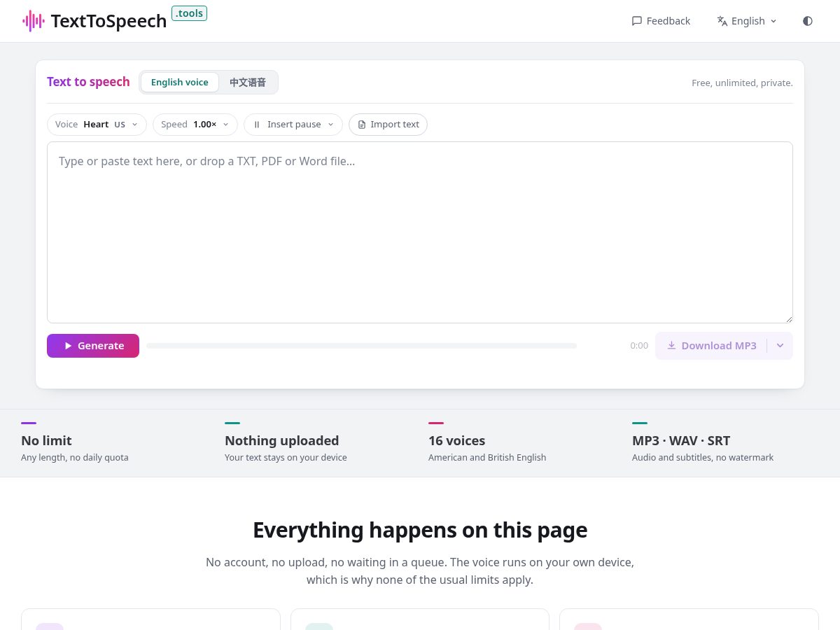
Task: Click the "Text to speech" heading
Action: tap(88, 82)
